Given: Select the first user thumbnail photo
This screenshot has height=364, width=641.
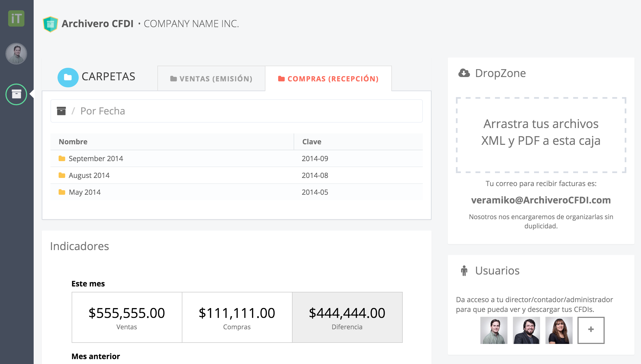Looking at the screenshot, I should pos(494,330).
